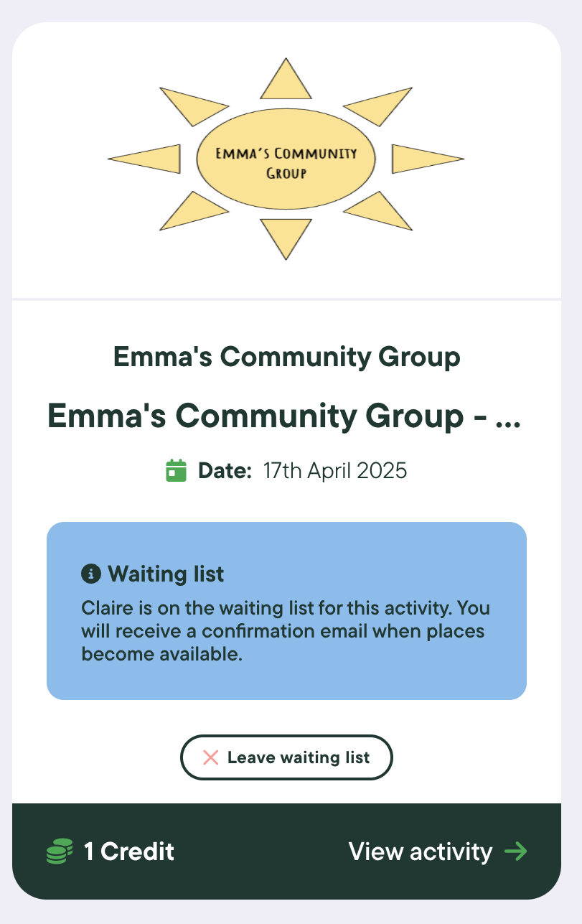The height and width of the screenshot is (924, 582).
Task: Click the bold Date label
Action: click(x=225, y=471)
